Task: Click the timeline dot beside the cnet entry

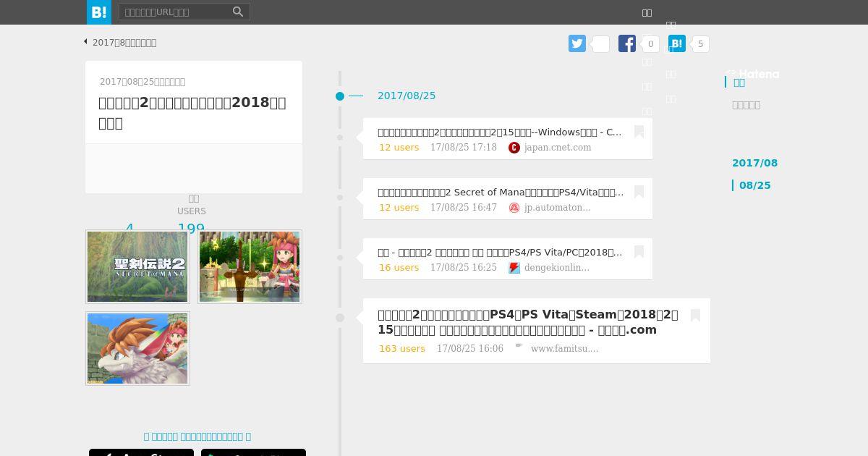Action: pyautogui.click(x=340, y=138)
